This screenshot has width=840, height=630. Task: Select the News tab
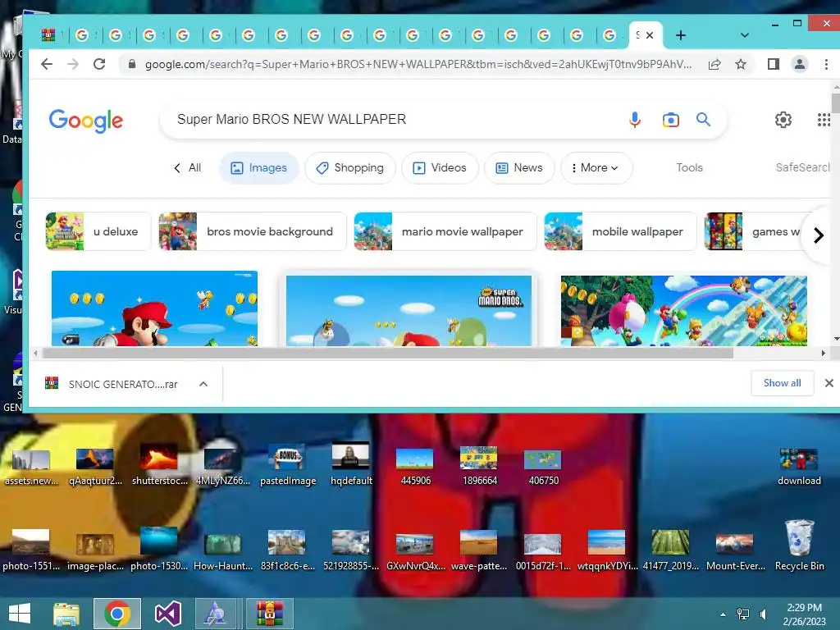(519, 167)
